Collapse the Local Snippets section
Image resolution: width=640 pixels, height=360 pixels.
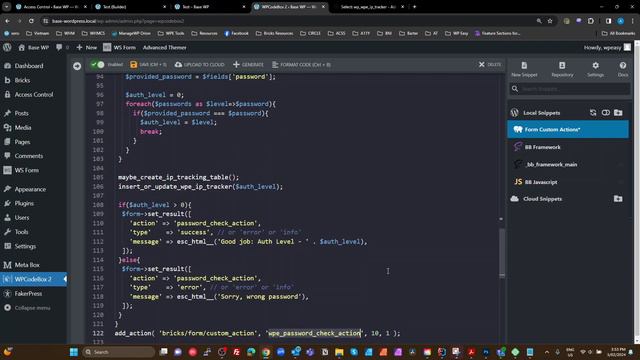point(541,113)
